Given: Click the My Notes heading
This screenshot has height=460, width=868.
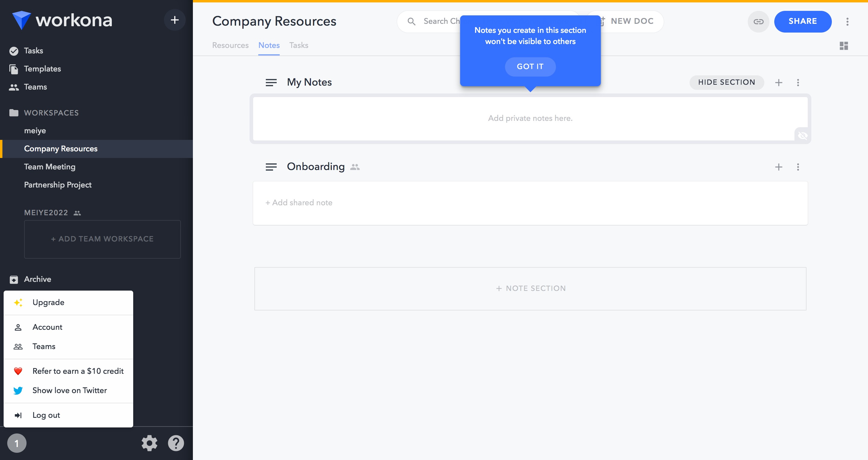Looking at the screenshot, I should click(309, 82).
